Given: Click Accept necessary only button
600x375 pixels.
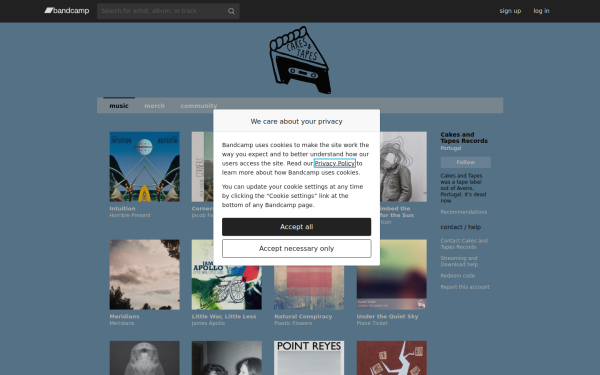Looking at the screenshot, I should point(297,249).
